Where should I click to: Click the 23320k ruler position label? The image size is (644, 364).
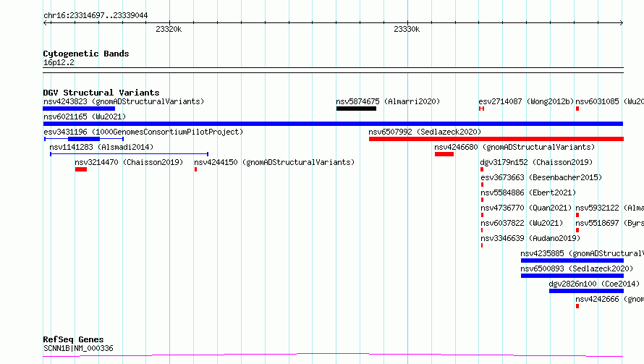click(169, 29)
